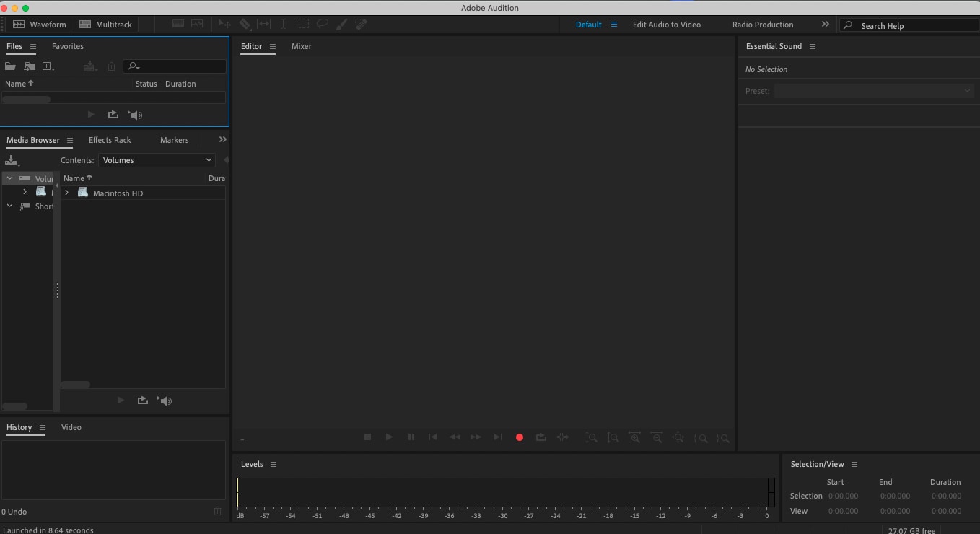Select the Edit Audio to Video workspace

[x=667, y=25]
